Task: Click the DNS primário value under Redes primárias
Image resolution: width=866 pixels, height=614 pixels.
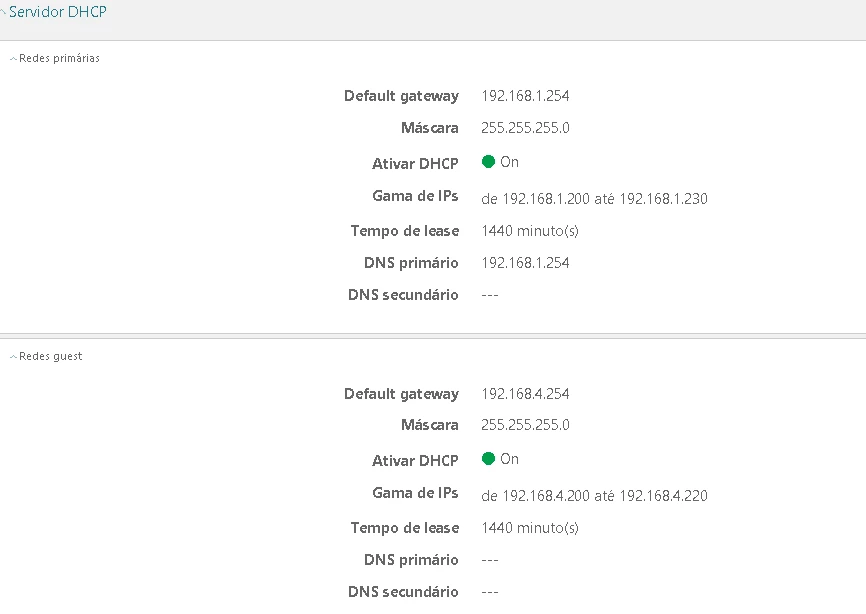Action: 525,263
